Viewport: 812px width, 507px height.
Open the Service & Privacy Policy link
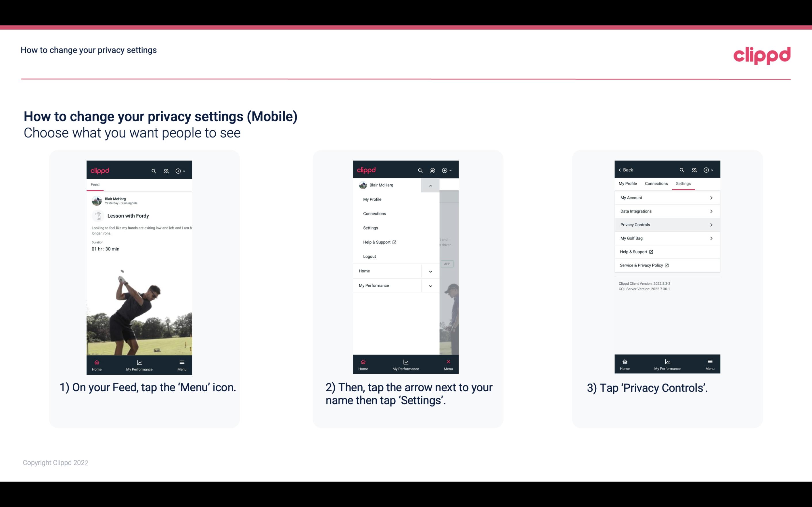[x=644, y=265]
